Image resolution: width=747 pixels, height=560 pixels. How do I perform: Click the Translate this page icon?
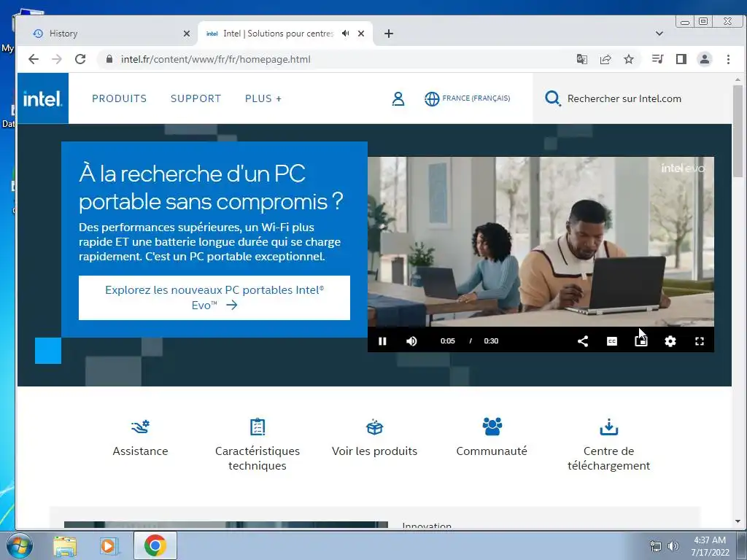[x=581, y=59]
